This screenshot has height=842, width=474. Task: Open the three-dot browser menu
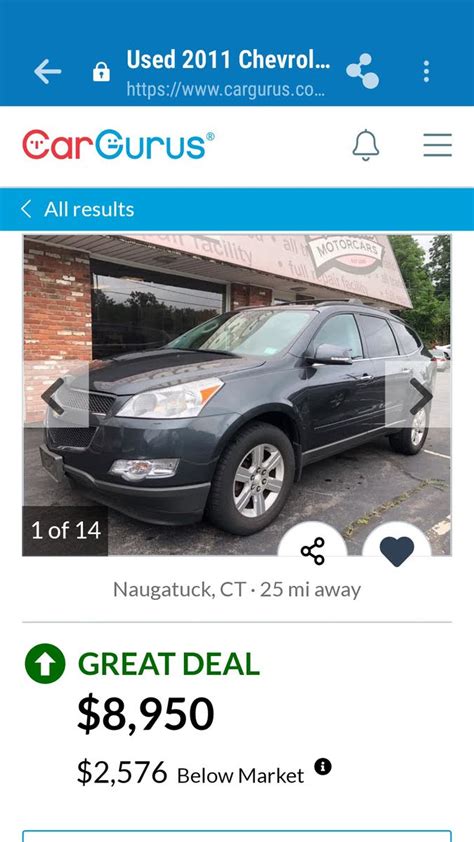point(426,71)
